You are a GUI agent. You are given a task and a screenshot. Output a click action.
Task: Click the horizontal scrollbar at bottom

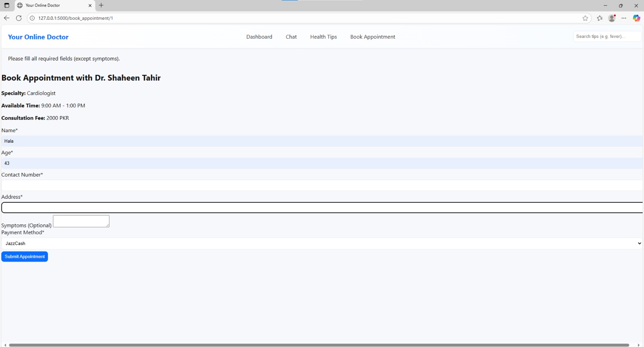tap(319, 345)
